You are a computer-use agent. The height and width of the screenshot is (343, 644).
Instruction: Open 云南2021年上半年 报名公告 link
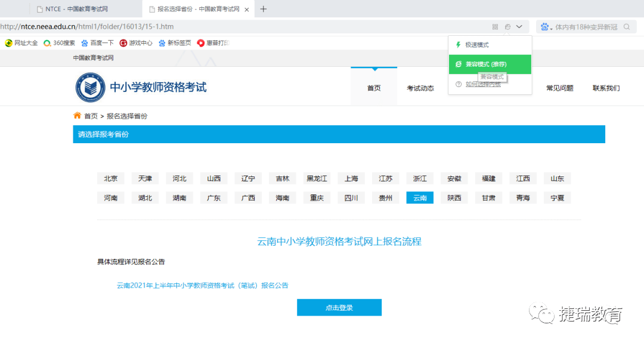202,286
